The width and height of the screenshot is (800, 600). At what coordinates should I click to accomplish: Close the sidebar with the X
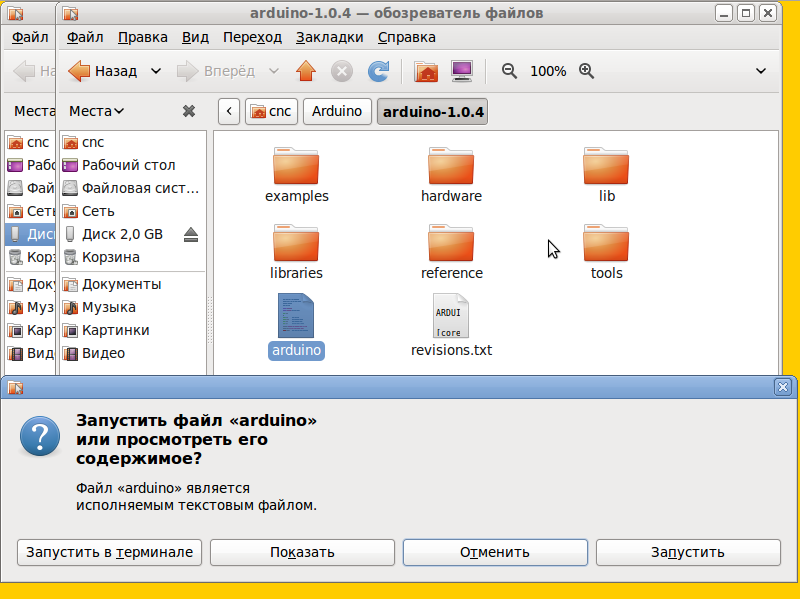189,111
